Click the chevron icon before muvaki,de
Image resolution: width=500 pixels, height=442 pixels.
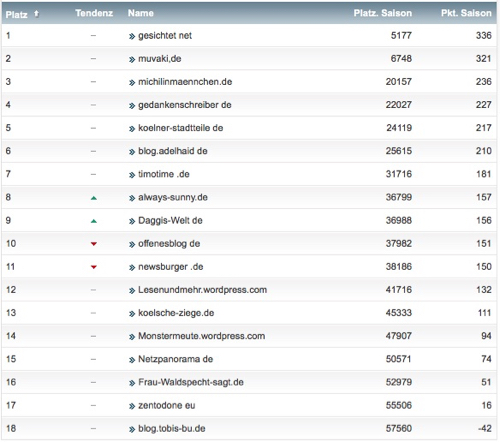point(132,60)
